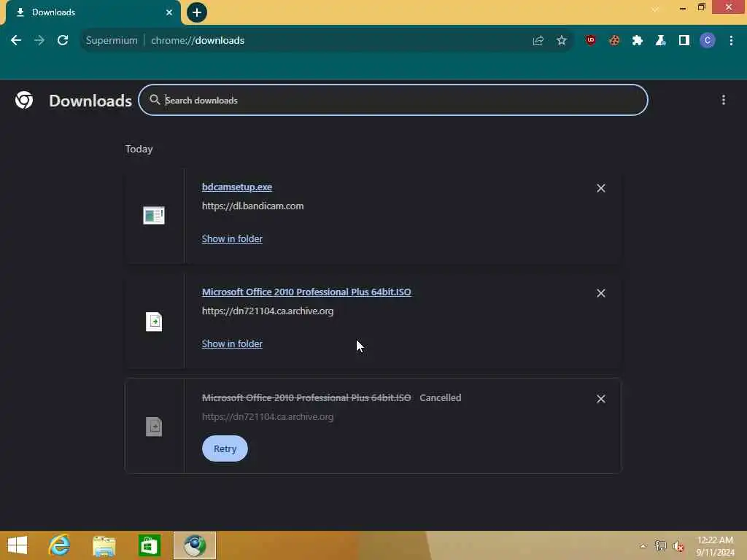Click the Supermium logo beside Downloads title
Screen dimensions: 747x560
[24, 100]
